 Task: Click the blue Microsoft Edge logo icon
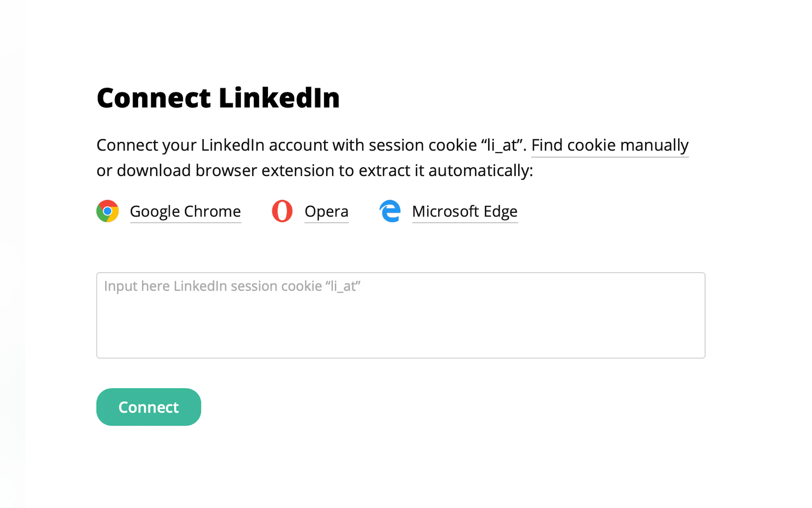(x=390, y=211)
